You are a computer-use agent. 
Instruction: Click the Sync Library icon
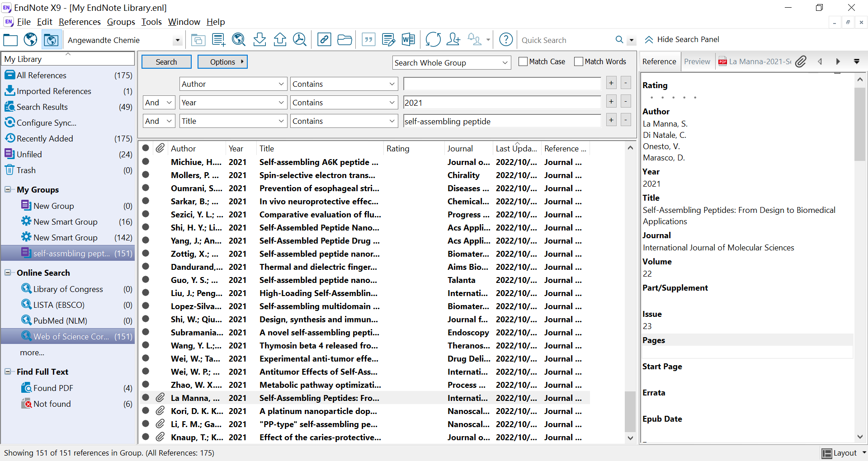click(433, 40)
